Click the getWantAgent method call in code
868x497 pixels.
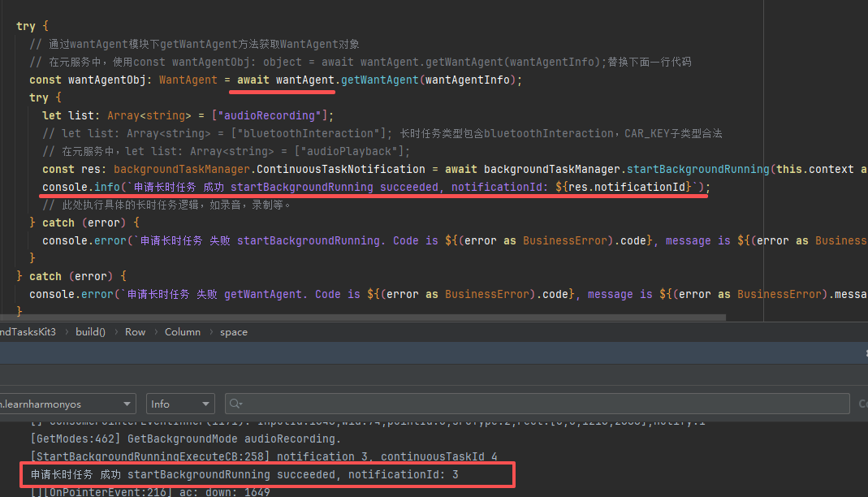pos(380,80)
